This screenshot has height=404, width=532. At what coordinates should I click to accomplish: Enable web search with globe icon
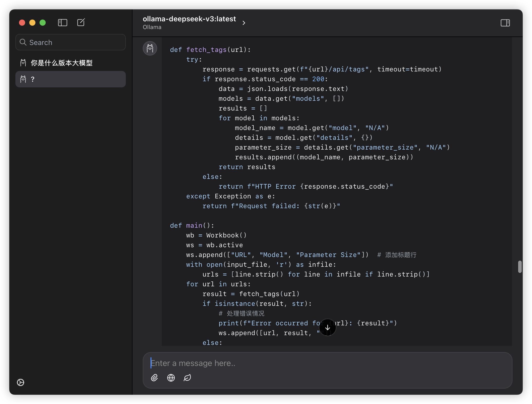[171, 378]
